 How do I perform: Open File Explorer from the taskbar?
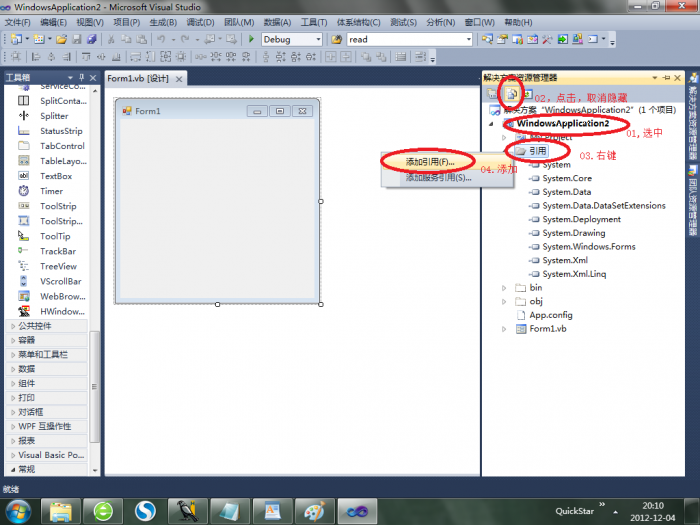(x=61, y=512)
